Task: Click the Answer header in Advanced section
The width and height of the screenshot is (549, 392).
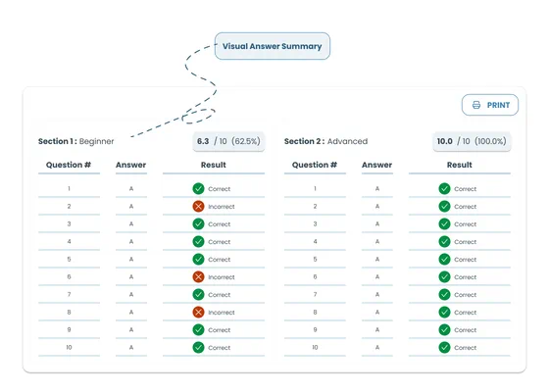Action: pos(377,165)
